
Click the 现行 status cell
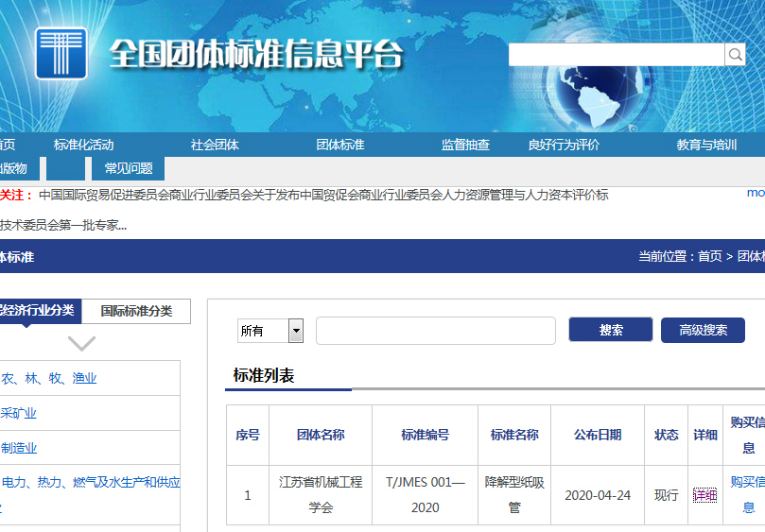pos(666,495)
